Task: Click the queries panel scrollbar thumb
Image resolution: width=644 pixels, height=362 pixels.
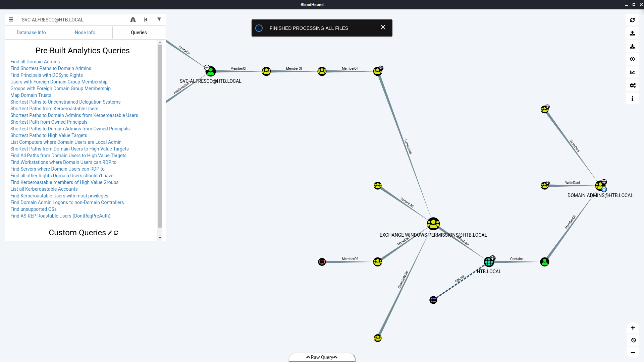Action: point(160,136)
